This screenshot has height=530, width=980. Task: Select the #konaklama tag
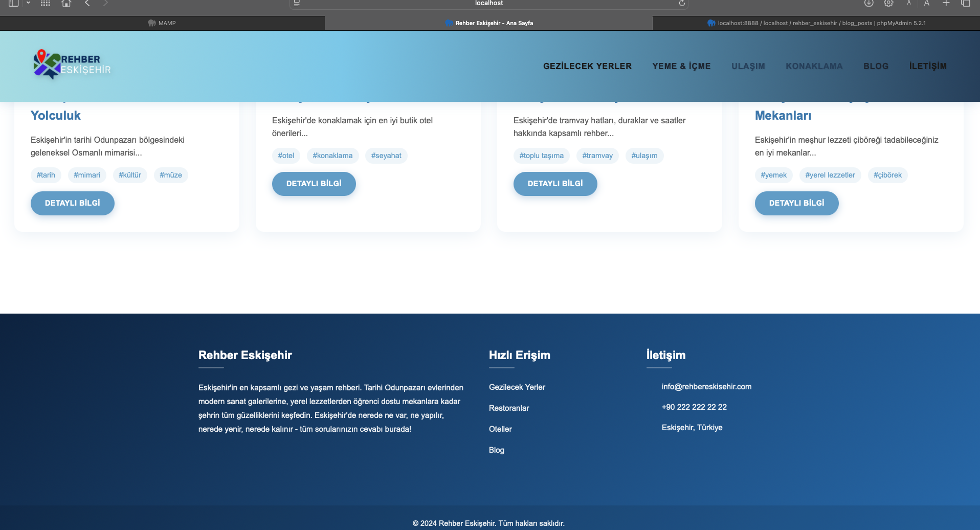332,156
